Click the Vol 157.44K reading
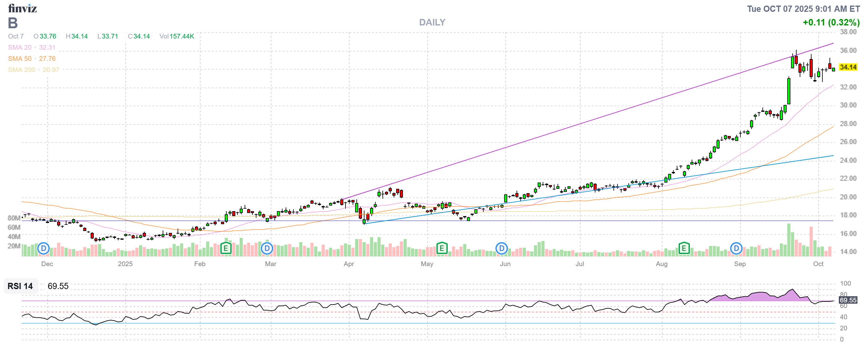 177,36
